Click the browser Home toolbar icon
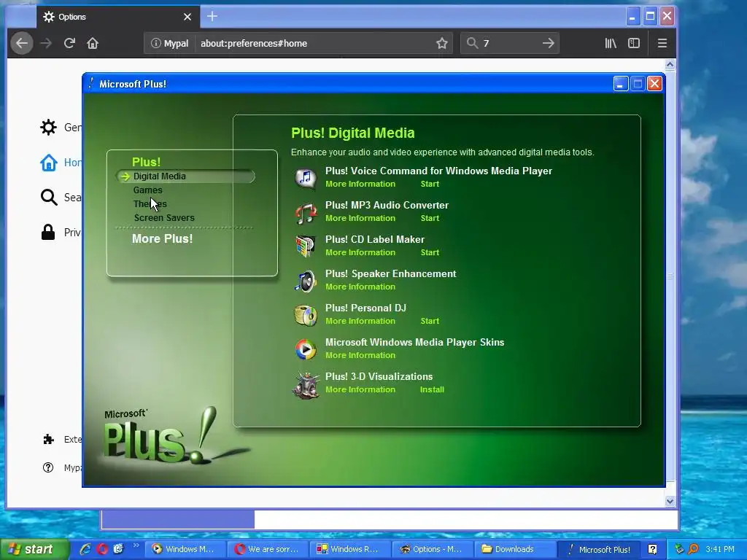747x560 pixels. click(93, 43)
